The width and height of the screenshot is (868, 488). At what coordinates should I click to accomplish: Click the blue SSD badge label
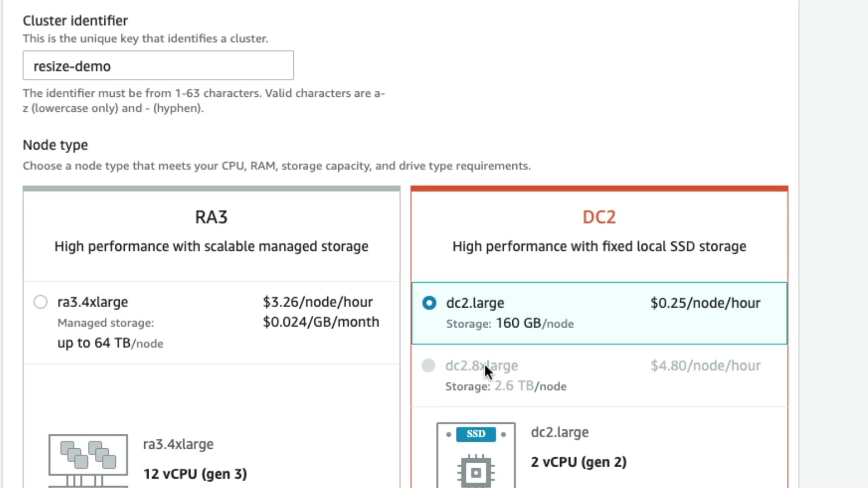[476, 434]
